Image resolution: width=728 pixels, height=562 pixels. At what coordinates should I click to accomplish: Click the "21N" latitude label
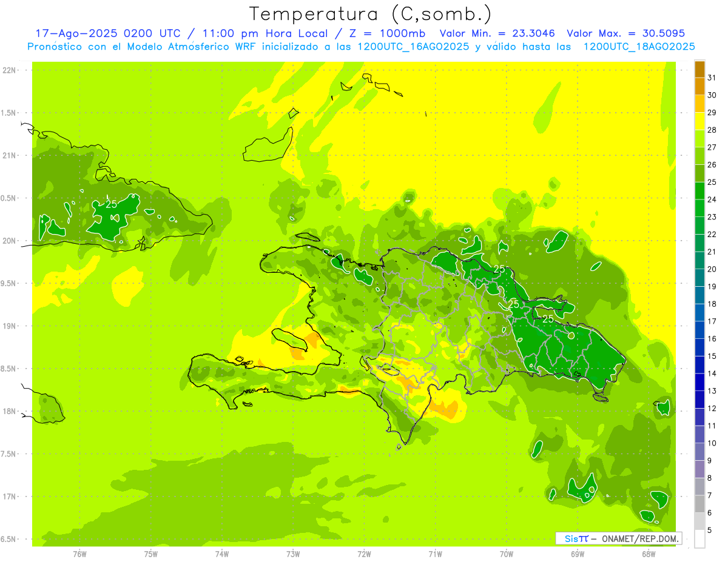pos(9,156)
